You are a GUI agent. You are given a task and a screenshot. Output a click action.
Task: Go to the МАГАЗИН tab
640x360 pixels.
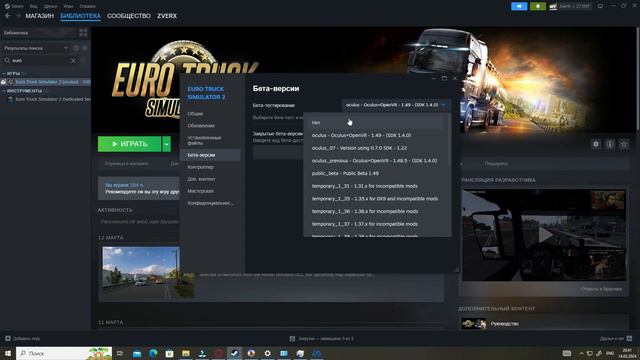tap(40, 16)
